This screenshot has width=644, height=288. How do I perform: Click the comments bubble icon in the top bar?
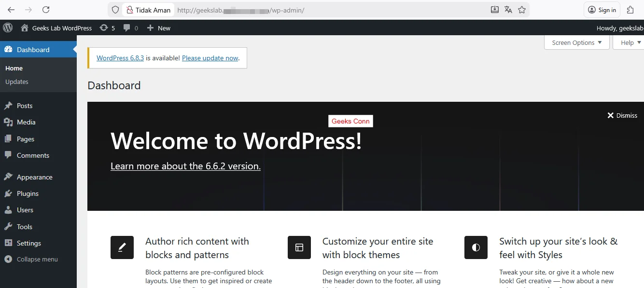coord(126,27)
